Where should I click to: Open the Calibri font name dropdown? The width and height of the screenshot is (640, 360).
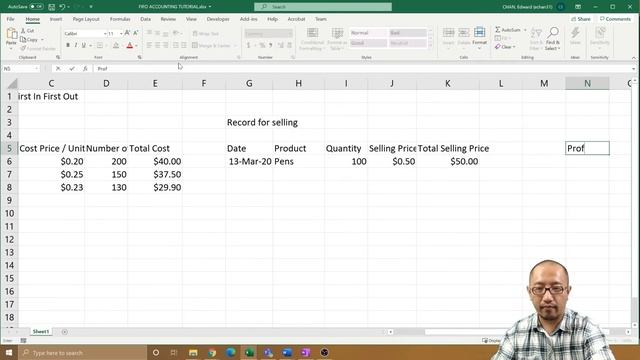point(105,33)
